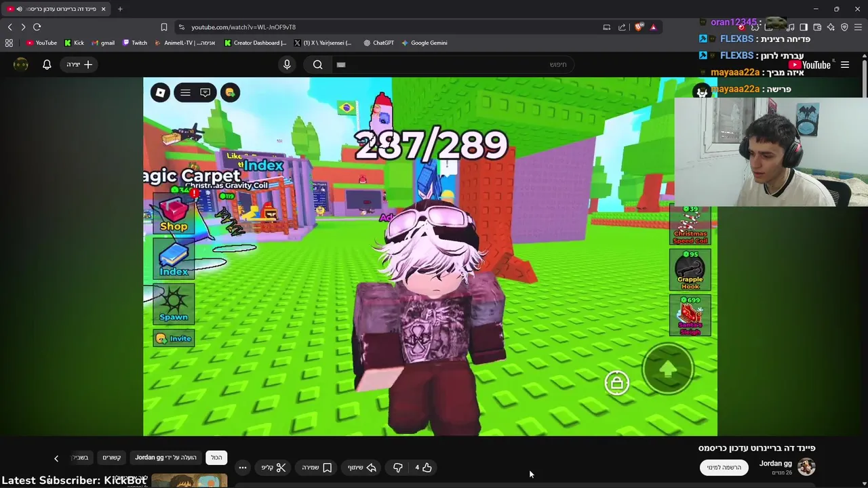Open the Index book button
The width and height of the screenshot is (868, 488).
pos(174,258)
